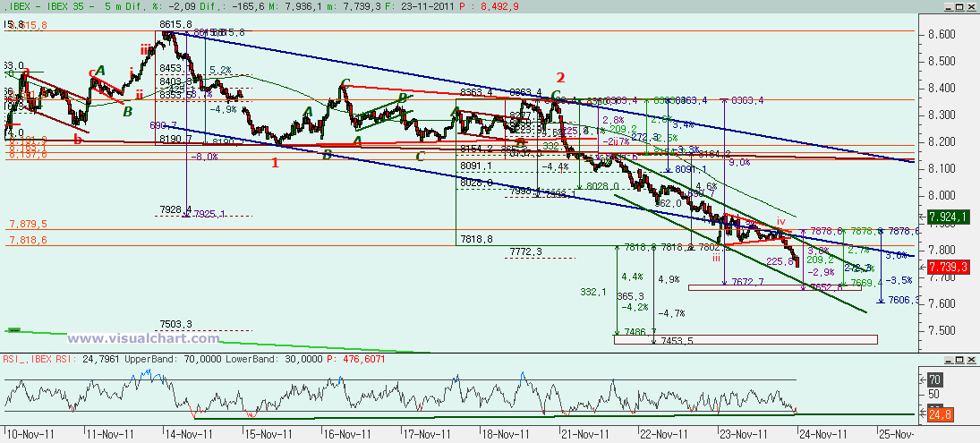
Task: Click the 8.600 level on price axis
Action: [940, 34]
